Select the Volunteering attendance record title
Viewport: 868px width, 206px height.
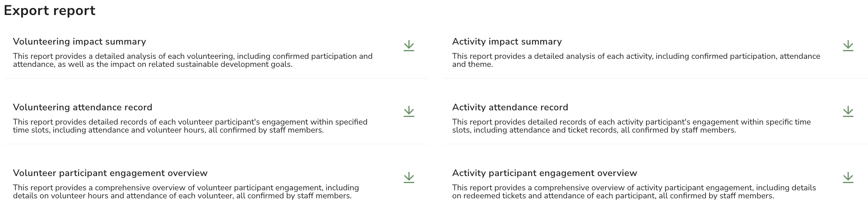tap(82, 107)
